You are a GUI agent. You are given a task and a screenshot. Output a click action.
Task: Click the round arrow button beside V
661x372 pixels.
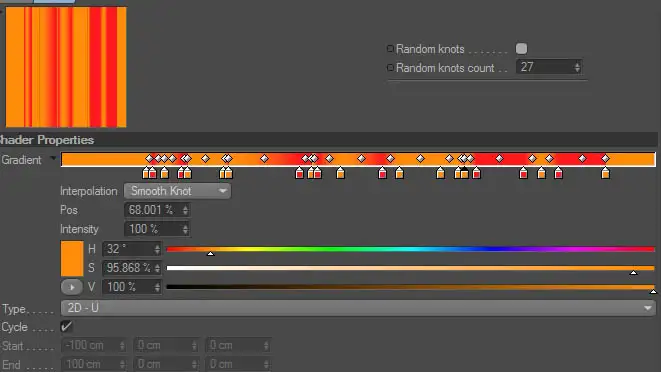(x=72, y=287)
